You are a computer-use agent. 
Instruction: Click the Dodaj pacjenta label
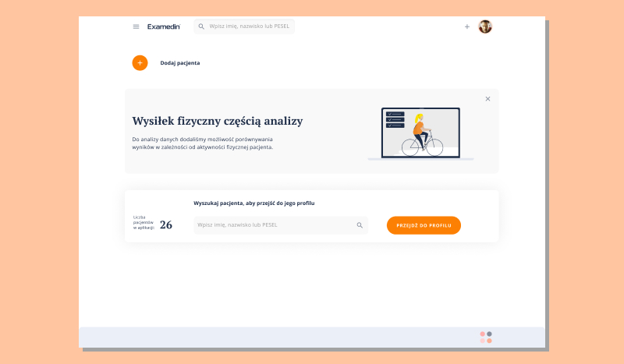(x=180, y=63)
